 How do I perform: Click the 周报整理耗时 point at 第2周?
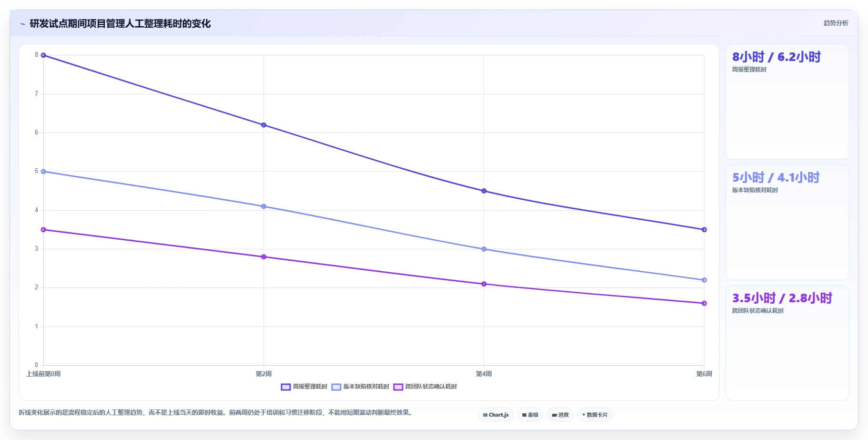pos(263,125)
